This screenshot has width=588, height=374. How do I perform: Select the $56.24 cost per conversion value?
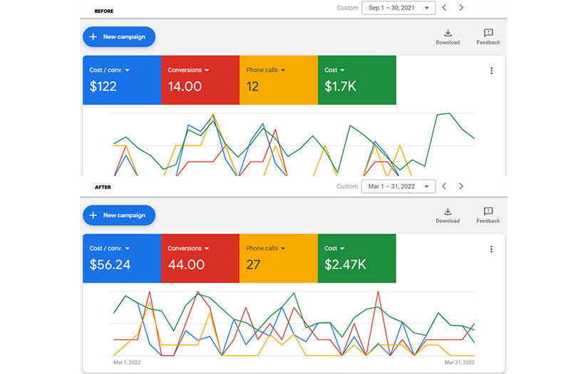pyautogui.click(x=110, y=264)
